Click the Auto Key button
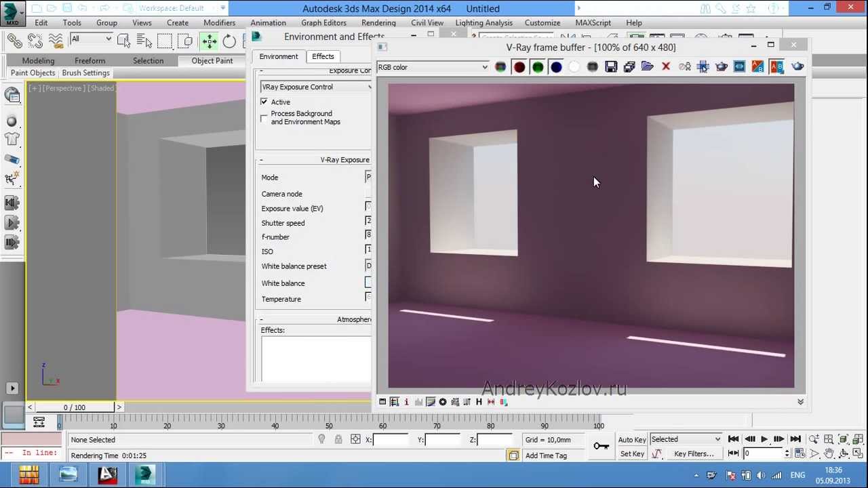 pyautogui.click(x=632, y=440)
